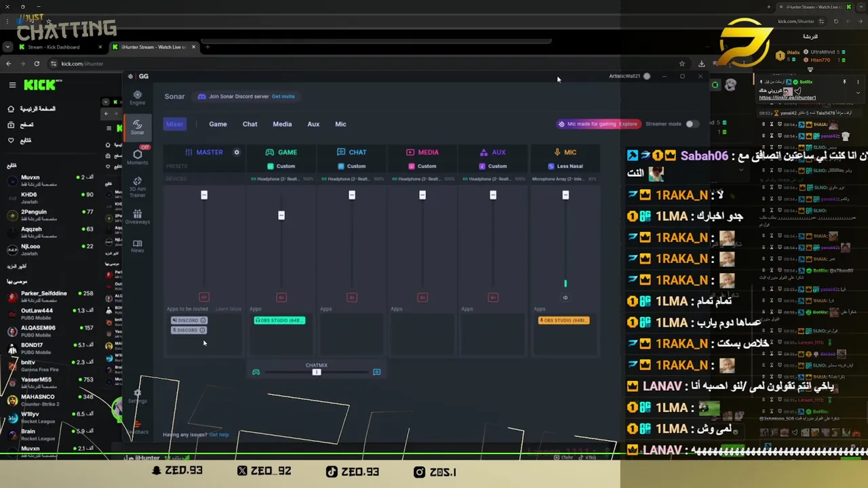This screenshot has width=868, height=488.
Task: Click the Chat volume slider handle
Action: pos(352,195)
